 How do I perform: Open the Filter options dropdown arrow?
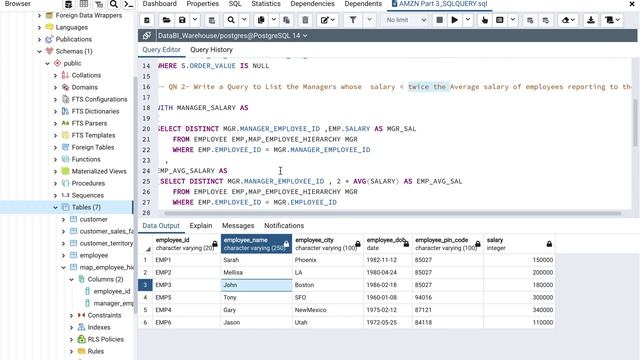[x=369, y=20]
